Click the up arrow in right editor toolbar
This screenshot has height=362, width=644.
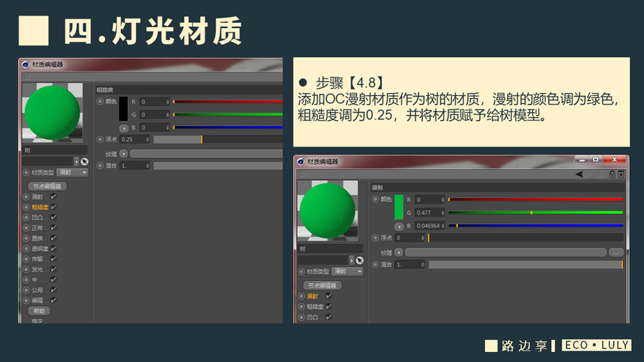[x=600, y=175]
